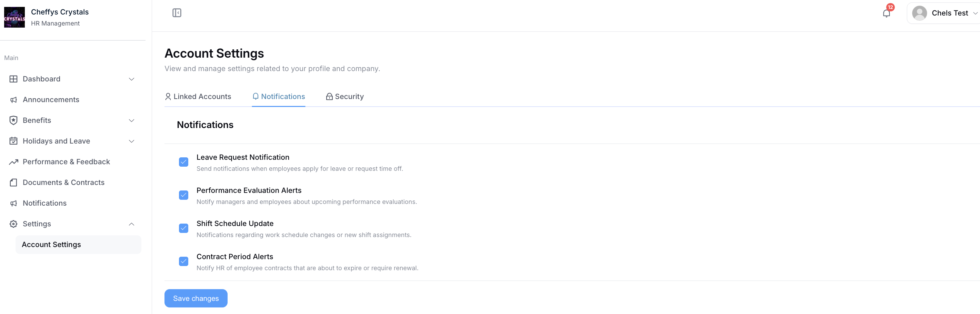
Task: Switch to the Linked Accounts tab
Action: [x=198, y=97]
